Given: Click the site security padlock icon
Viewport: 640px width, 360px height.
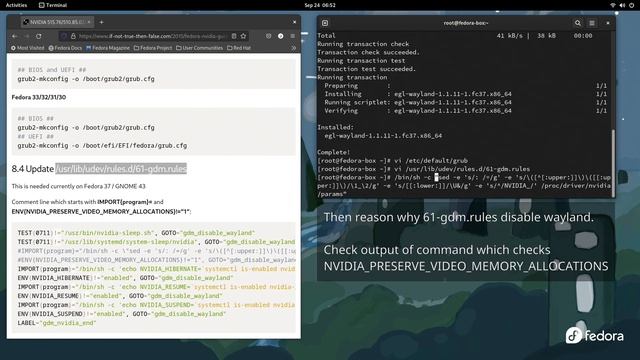Looking at the screenshot, I should pyautogui.click(x=73, y=36).
